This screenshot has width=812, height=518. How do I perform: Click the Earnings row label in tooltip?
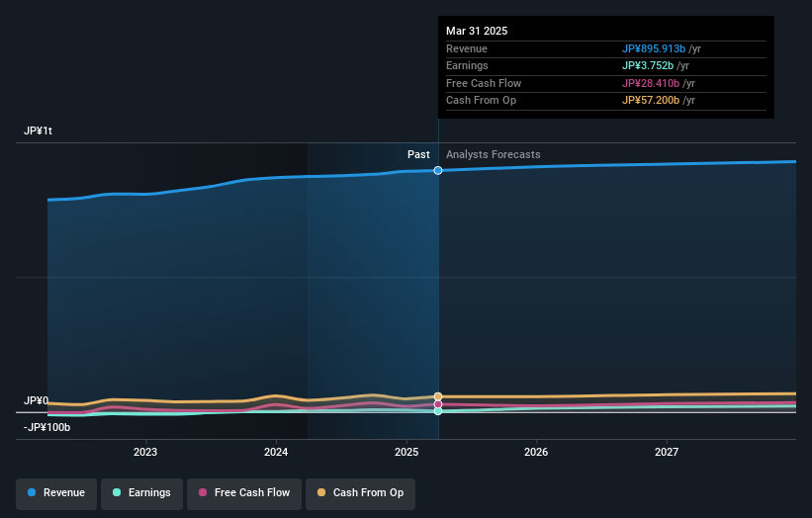pos(467,65)
